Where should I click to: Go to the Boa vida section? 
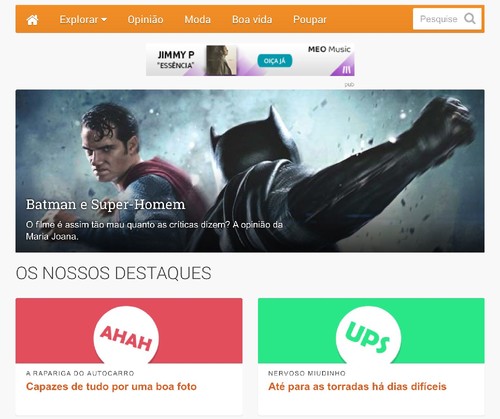[252, 20]
